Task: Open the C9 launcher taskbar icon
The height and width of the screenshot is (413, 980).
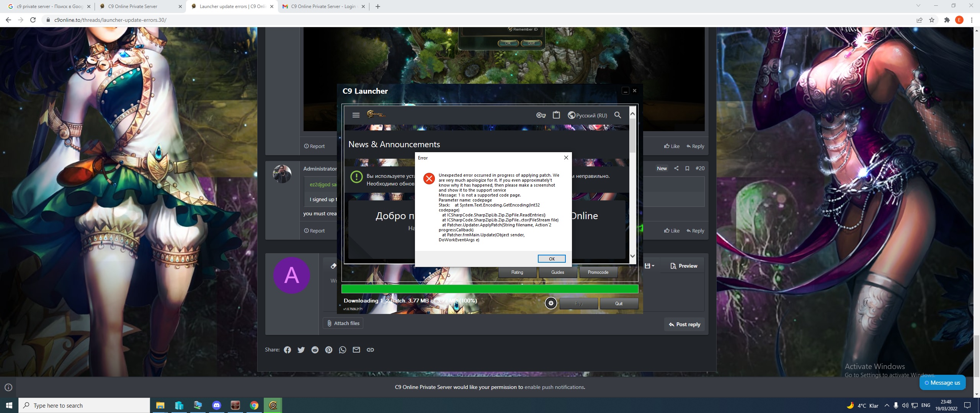Action: click(273, 405)
